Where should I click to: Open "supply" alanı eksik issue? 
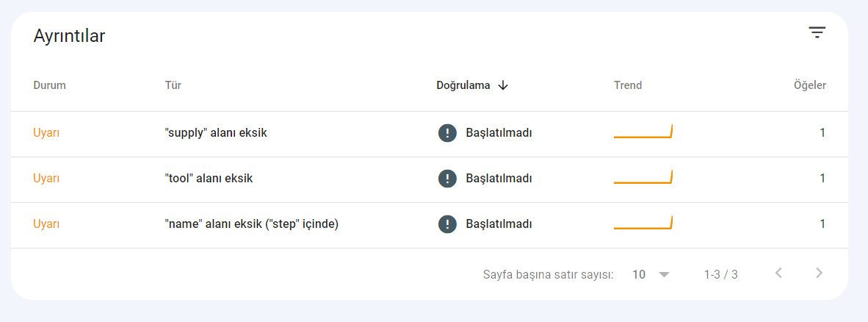coord(216,133)
